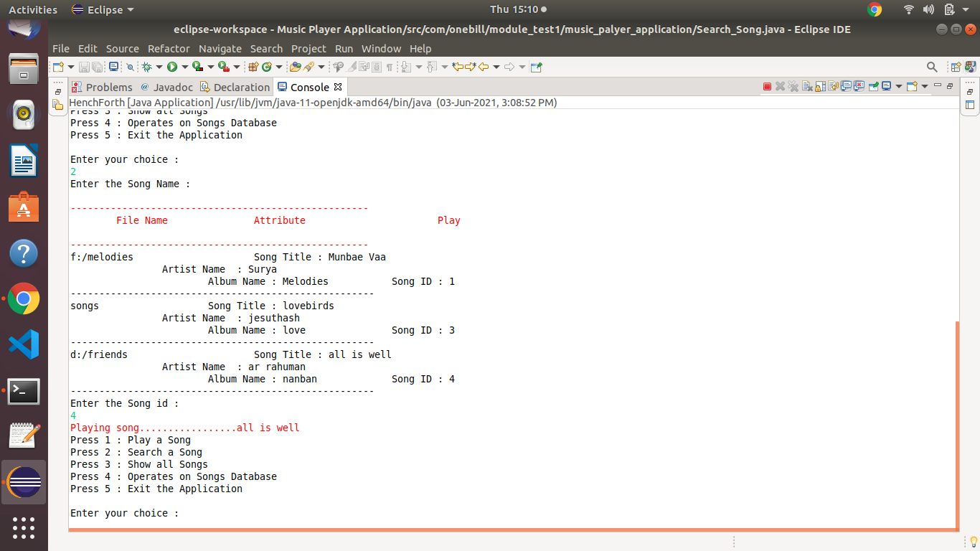Open the Run menu
This screenshot has height=551, width=980.
click(x=344, y=49)
